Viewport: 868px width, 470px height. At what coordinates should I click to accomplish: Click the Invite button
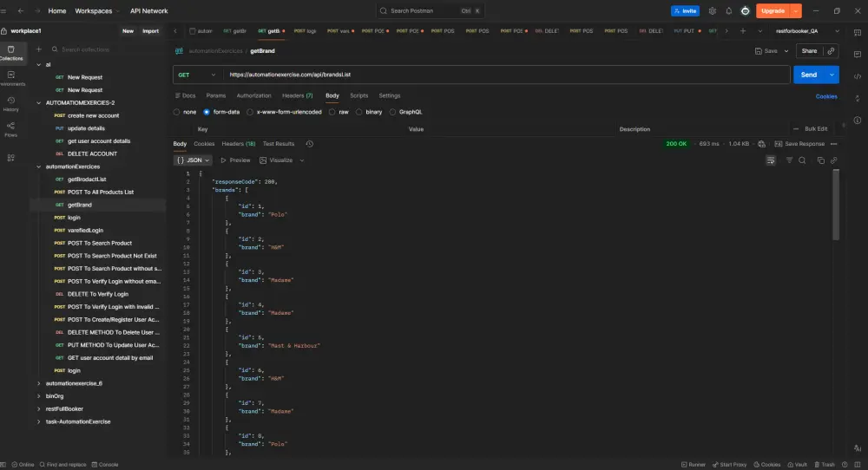pyautogui.click(x=686, y=11)
